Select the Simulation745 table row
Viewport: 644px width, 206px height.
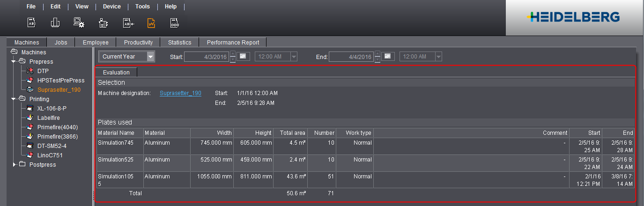click(x=365, y=146)
